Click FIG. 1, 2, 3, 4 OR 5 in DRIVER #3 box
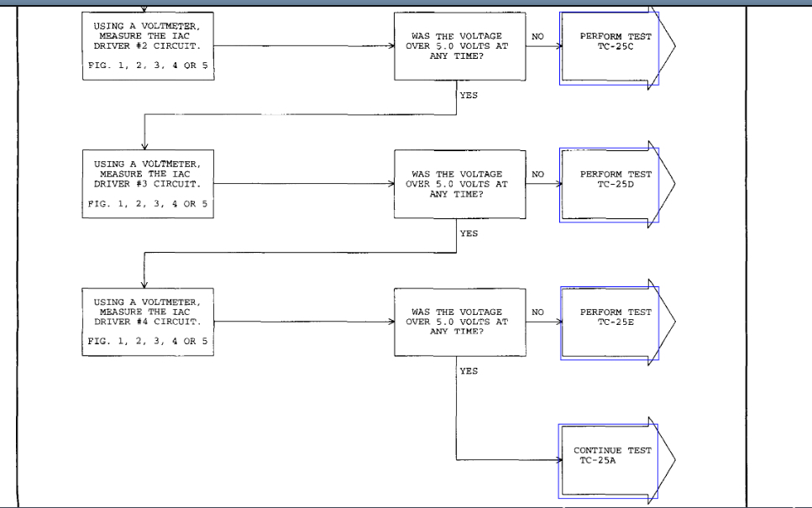Image resolution: width=812 pixels, height=508 pixels. pos(148,204)
